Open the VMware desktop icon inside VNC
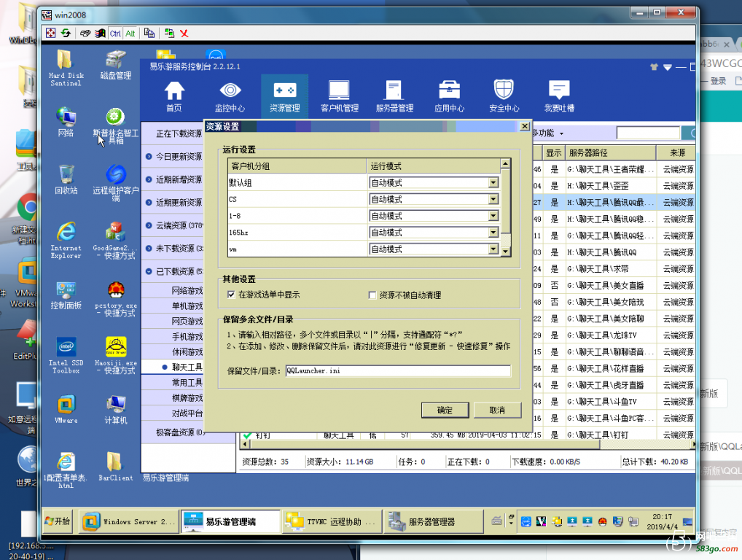Viewport: 742px width, 560px height. tap(66, 410)
